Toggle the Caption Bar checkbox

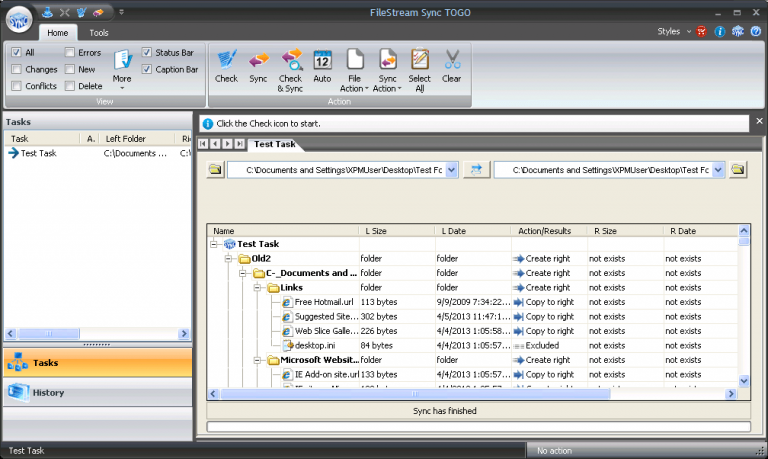point(146,69)
